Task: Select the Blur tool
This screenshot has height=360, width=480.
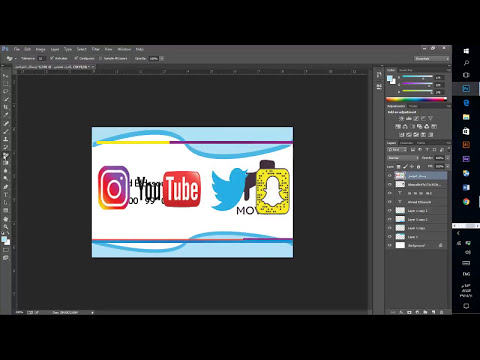Action: 6,171
